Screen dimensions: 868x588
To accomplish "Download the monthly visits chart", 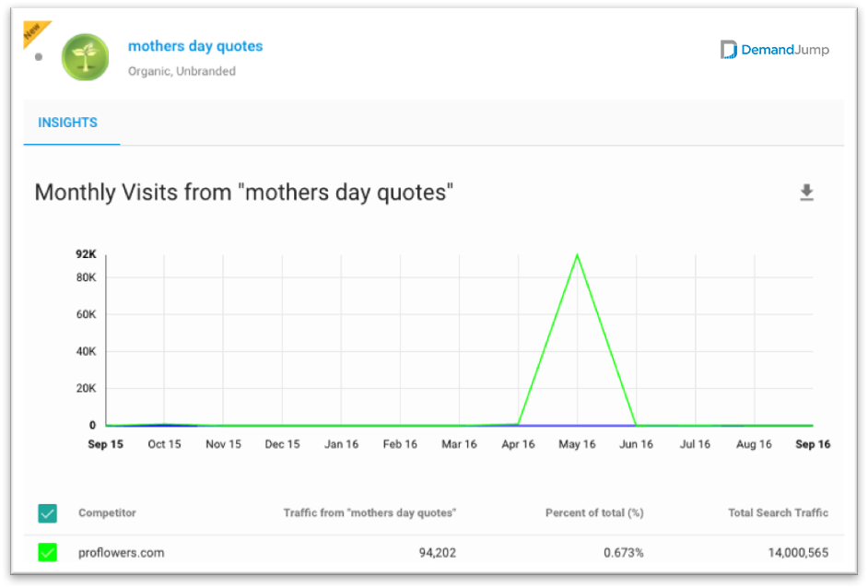I will point(806,192).
